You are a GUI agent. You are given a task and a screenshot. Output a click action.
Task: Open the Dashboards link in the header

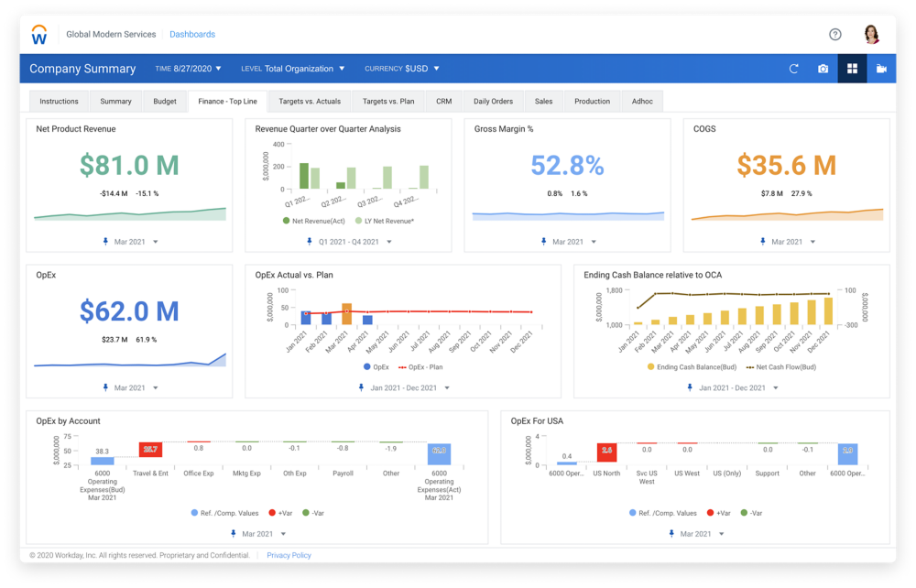tap(192, 34)
